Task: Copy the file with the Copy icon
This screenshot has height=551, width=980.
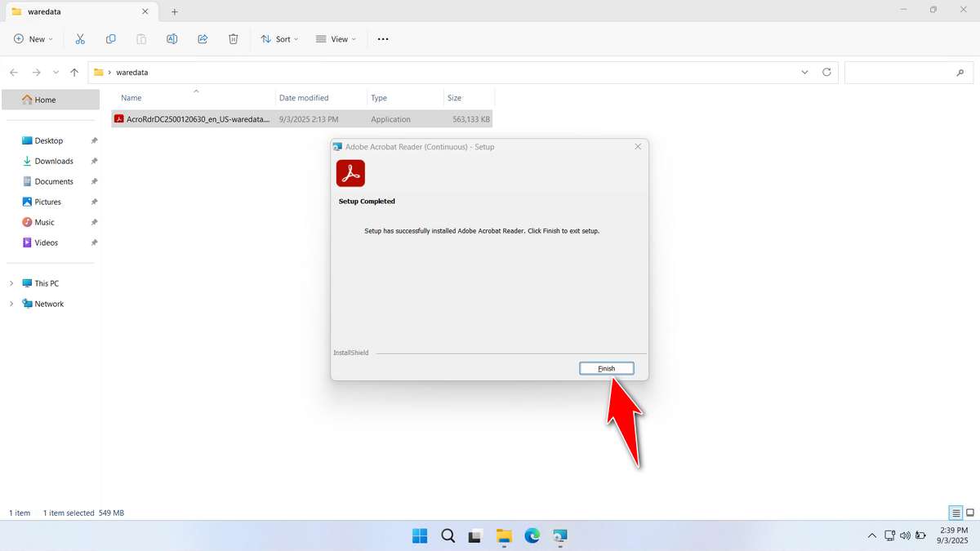Action: tap(111, 38)
